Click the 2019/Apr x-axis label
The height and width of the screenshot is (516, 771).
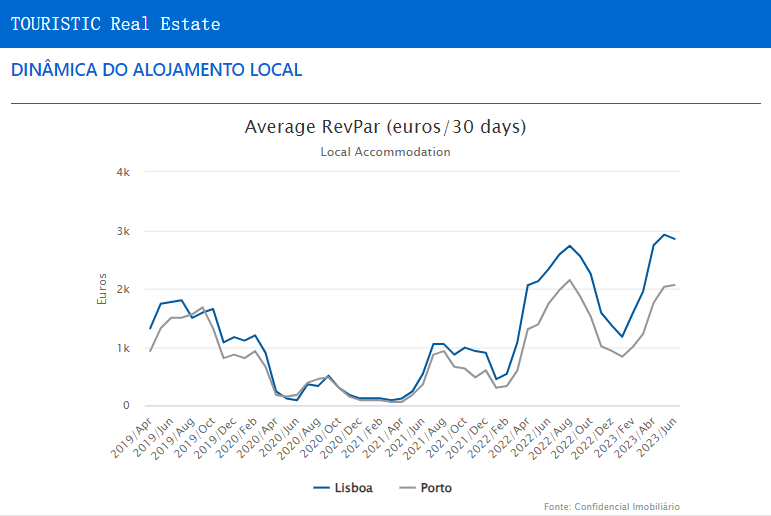131,437
